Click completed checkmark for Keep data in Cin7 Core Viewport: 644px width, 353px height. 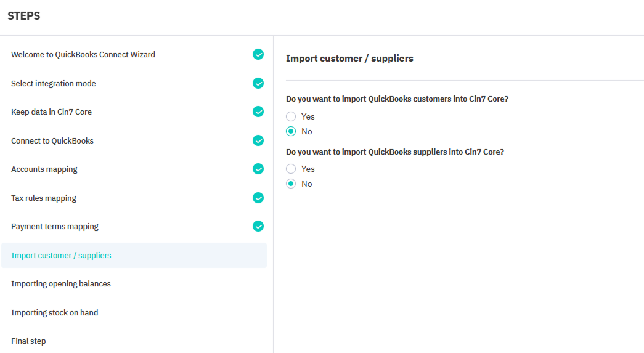(258, 112)
